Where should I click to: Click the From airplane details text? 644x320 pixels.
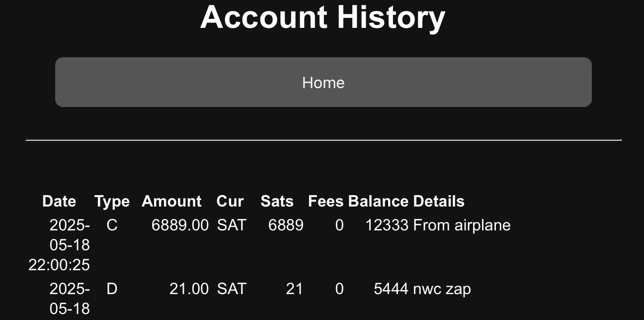(x=462, y=225)
